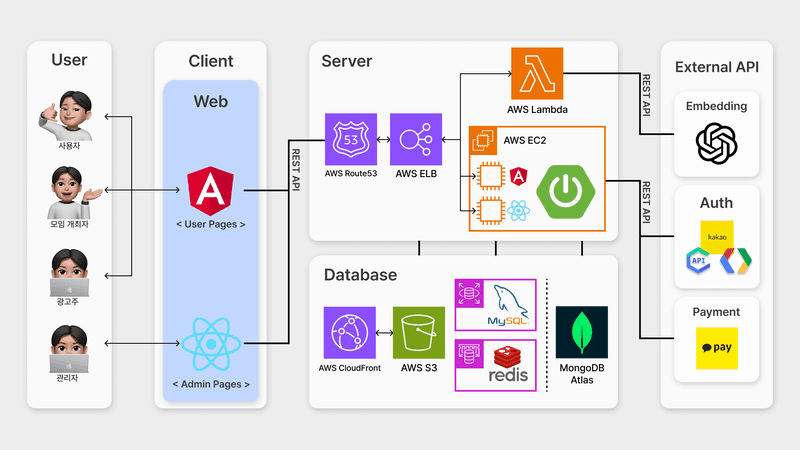This screenshot has height=450, width=800.
Task: Click the hexagonal API icon under Auth
Action: click(x=698, y=260)
